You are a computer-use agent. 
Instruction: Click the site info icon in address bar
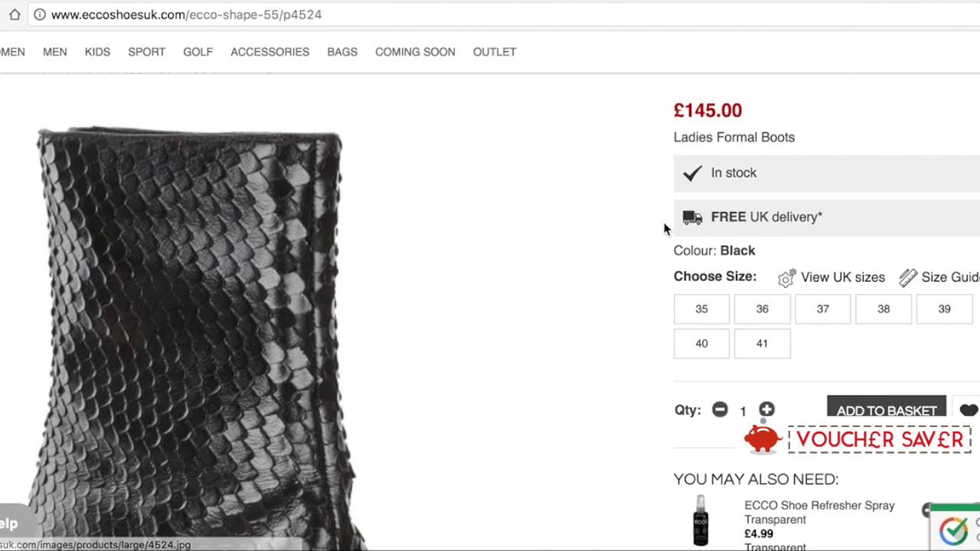coord(39,15)
